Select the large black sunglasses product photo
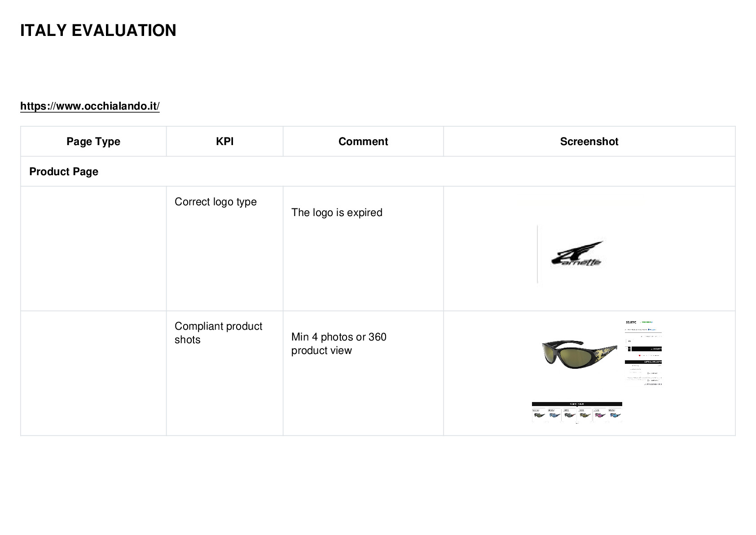 point(580,354)
